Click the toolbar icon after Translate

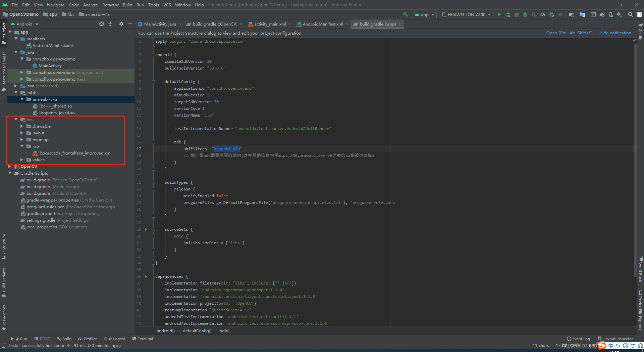[x=593, y=14]
